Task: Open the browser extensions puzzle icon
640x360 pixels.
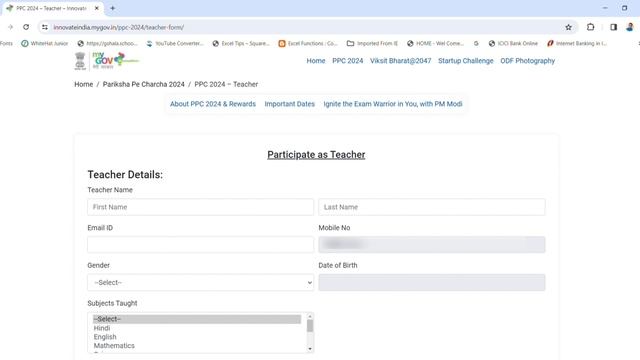Action: 591,27
